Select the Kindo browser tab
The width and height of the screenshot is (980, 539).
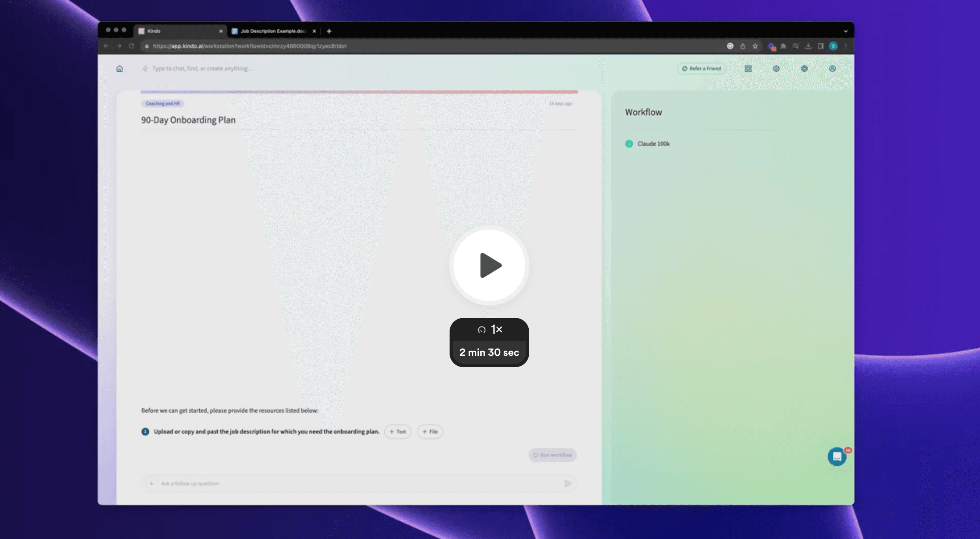point(179,31)
